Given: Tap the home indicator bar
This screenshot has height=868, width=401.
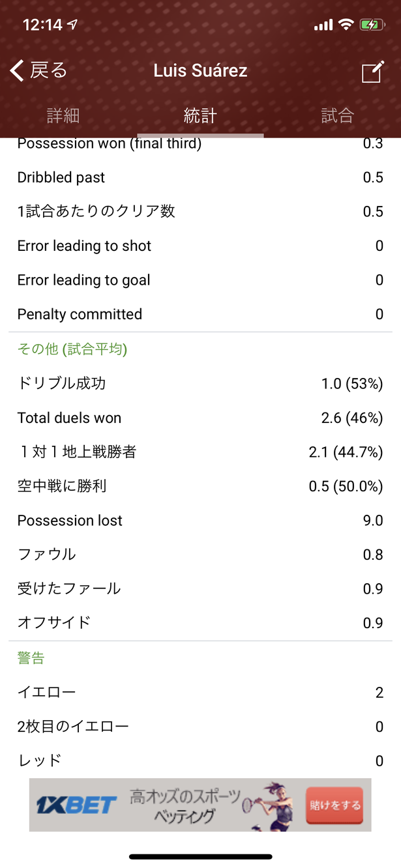Looking at the screenshot, I should [x=200, y=856].
